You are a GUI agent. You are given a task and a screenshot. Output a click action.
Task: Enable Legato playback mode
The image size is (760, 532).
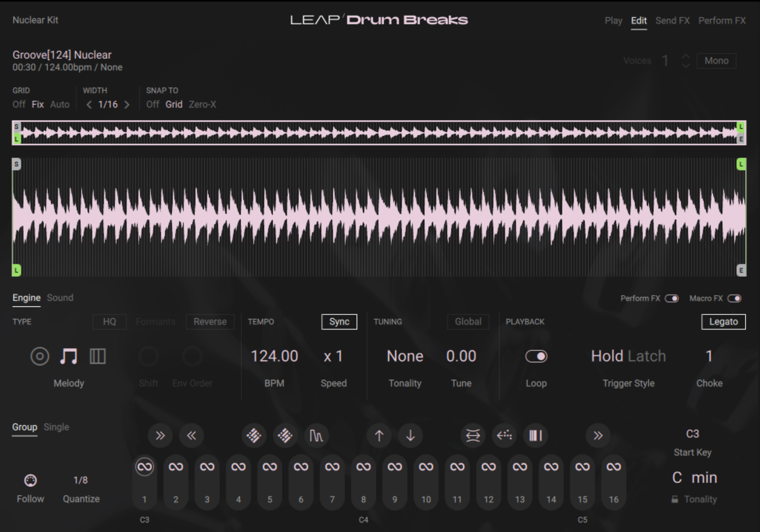723,322
